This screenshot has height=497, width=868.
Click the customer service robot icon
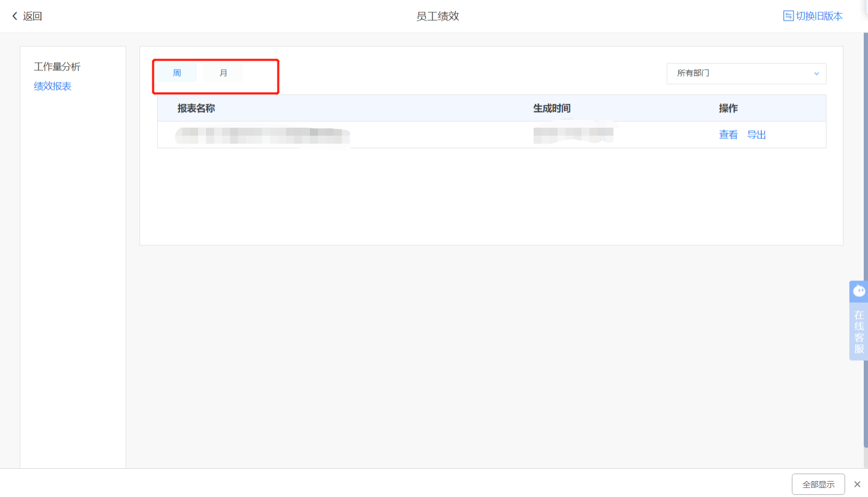click(x=858, y=291)
